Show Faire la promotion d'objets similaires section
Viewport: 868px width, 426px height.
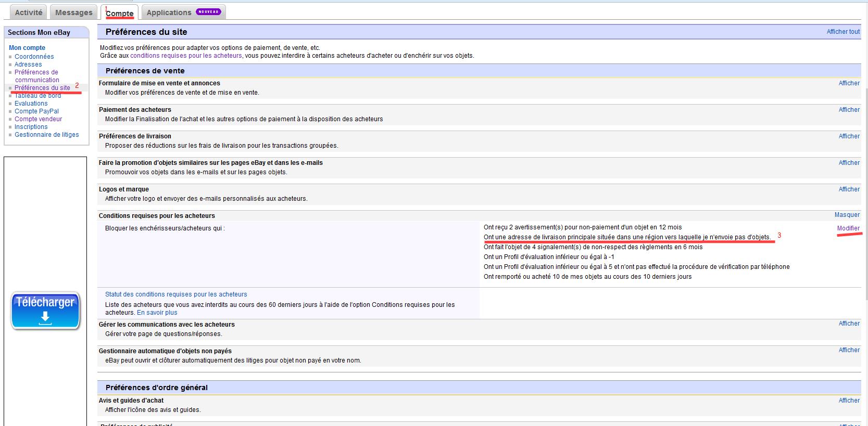click(x=849, y=163)
